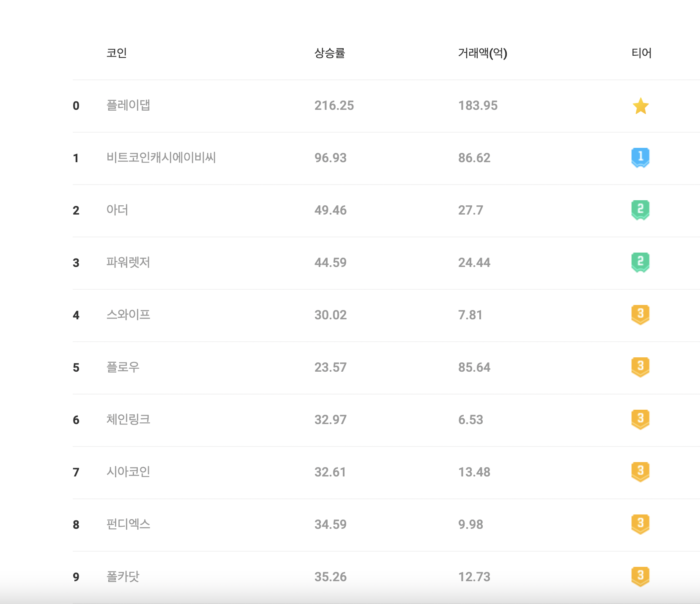Click the 상승률 value 216.25
Screen dimensions: 700x604
click(334, 106)
